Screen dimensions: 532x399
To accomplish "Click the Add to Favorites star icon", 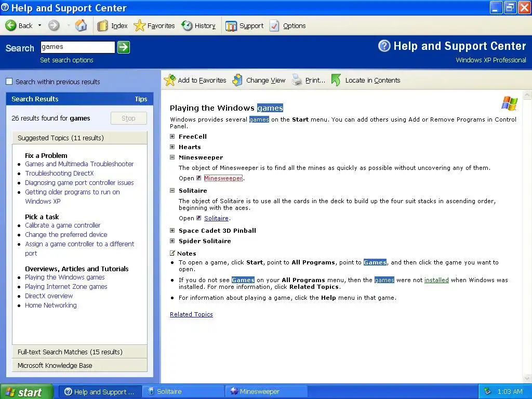I will pos(170,80).
